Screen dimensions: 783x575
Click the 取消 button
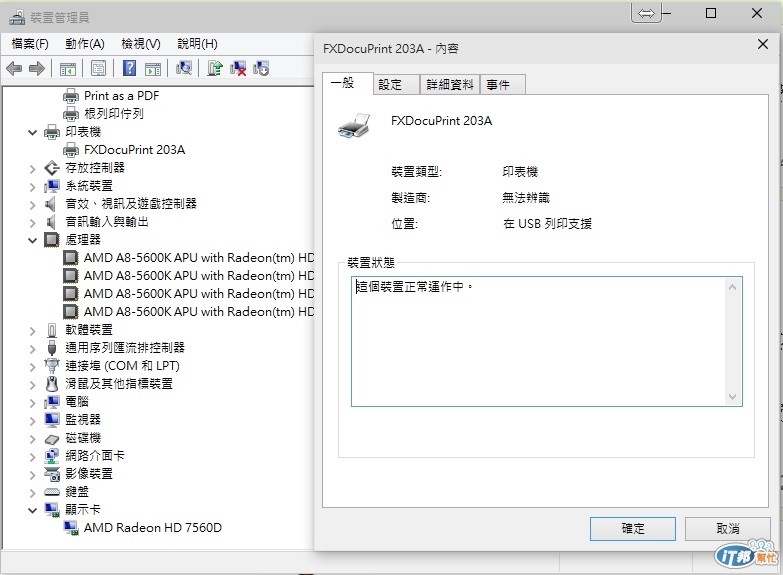728,529
